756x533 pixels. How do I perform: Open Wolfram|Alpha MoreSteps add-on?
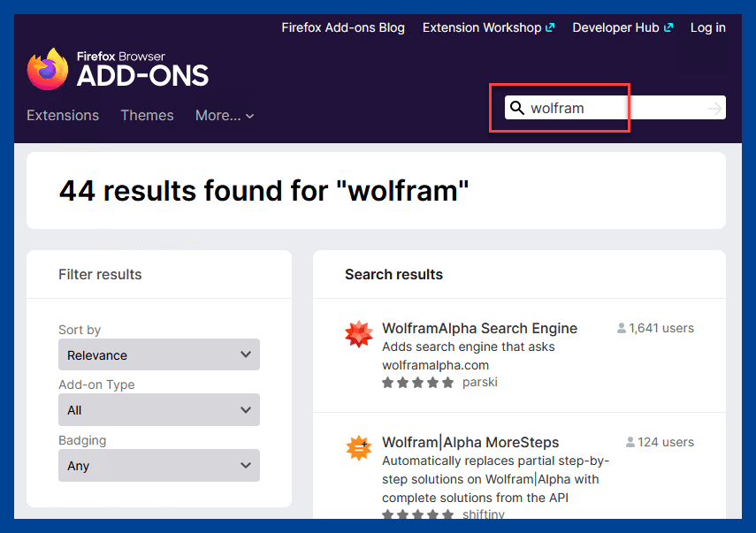coord(470,442)
